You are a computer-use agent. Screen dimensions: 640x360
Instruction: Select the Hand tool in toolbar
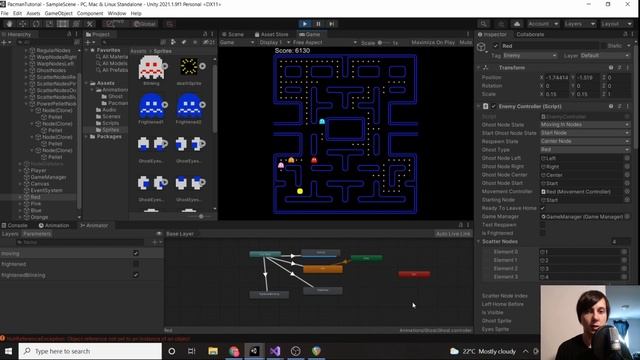9,24
